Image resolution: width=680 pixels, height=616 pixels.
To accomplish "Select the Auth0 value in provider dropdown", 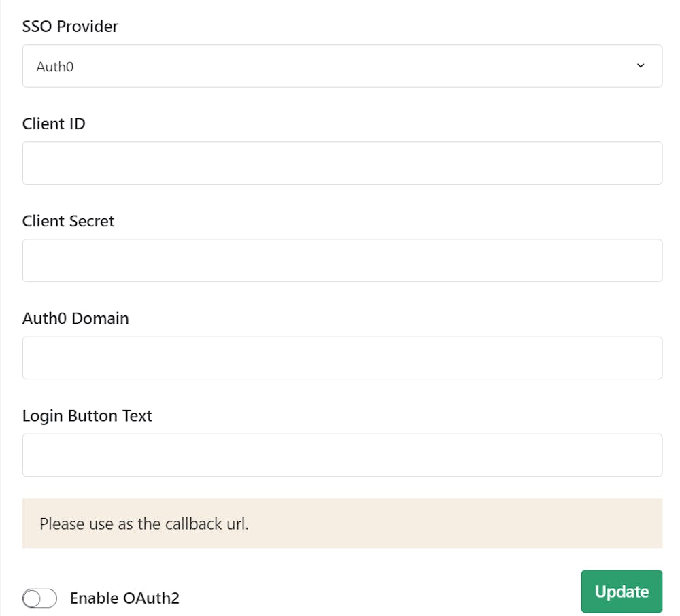I will [55, 67].
